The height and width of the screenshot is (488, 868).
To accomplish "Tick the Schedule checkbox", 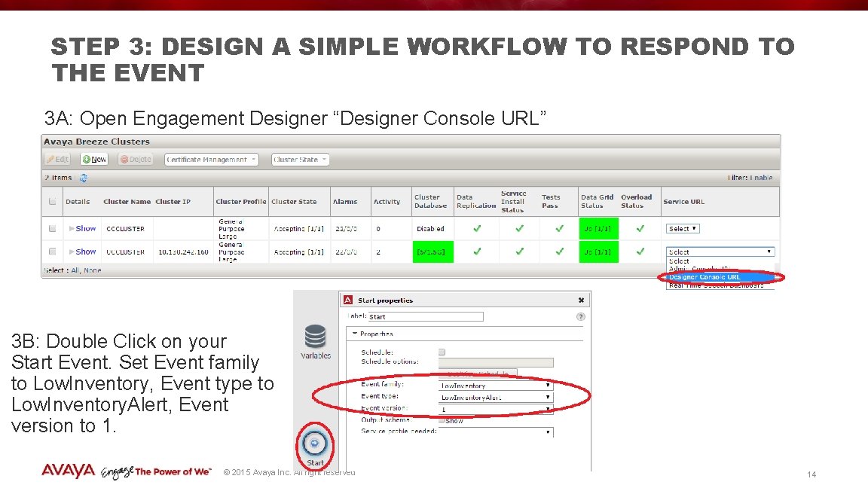I will pos(442,352).
